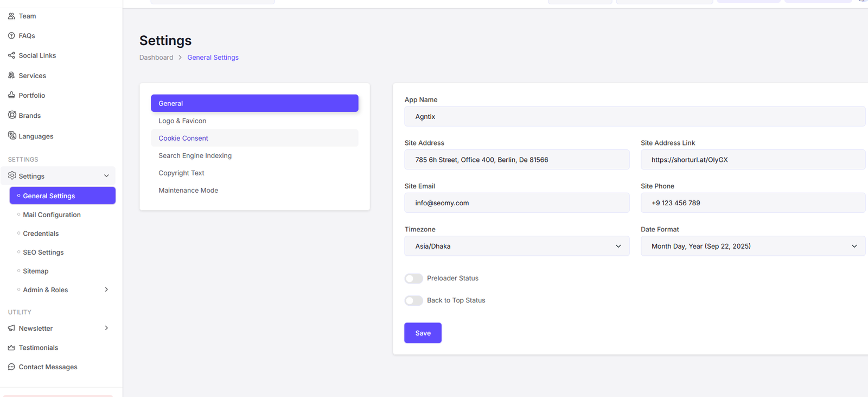
Task: Click the Social Links share icon
Action: tap(11, 55)
